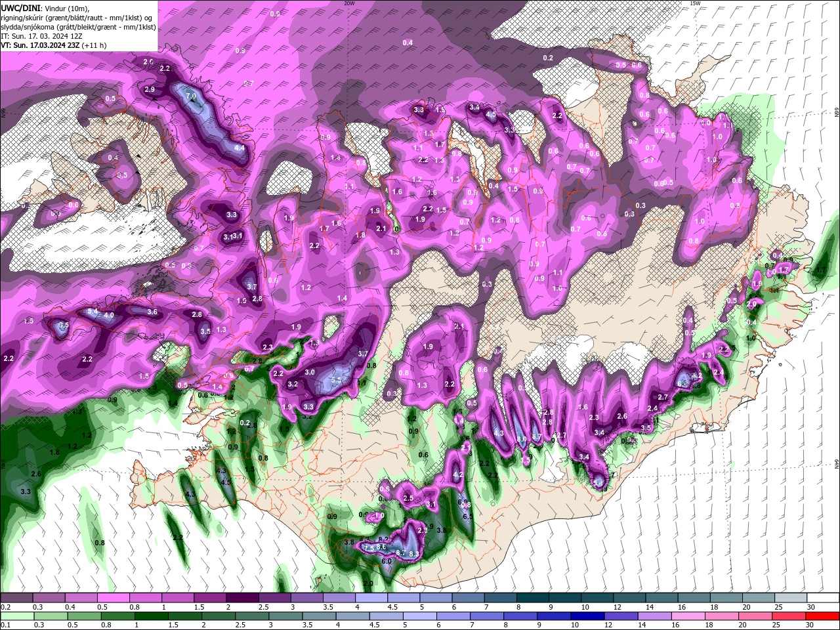This screenshot has width=840, height=630.
Task: Click the 5.4 precipitation value on the map
Action: (x=93, y=310)
